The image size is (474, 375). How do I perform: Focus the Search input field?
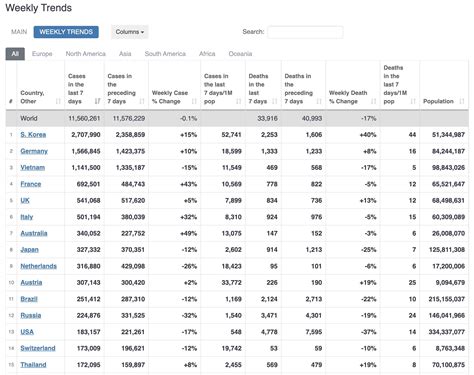tap(305, 32)
